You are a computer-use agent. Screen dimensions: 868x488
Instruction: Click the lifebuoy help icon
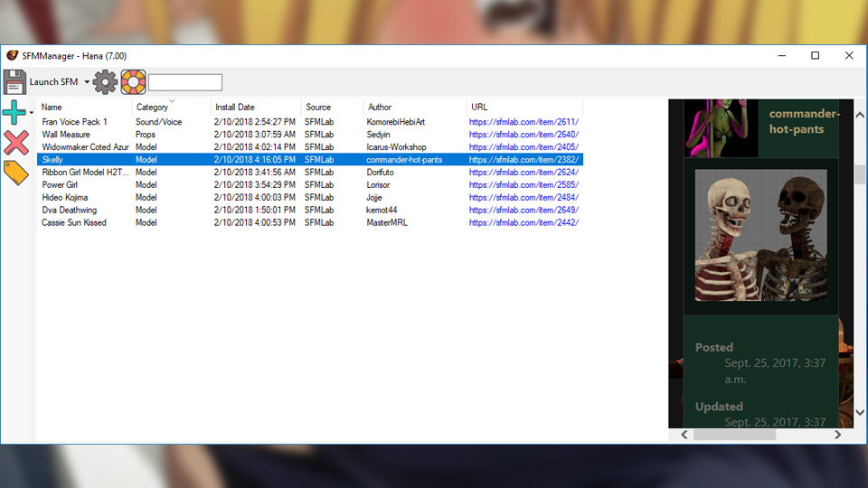click(x=134, y=82)
